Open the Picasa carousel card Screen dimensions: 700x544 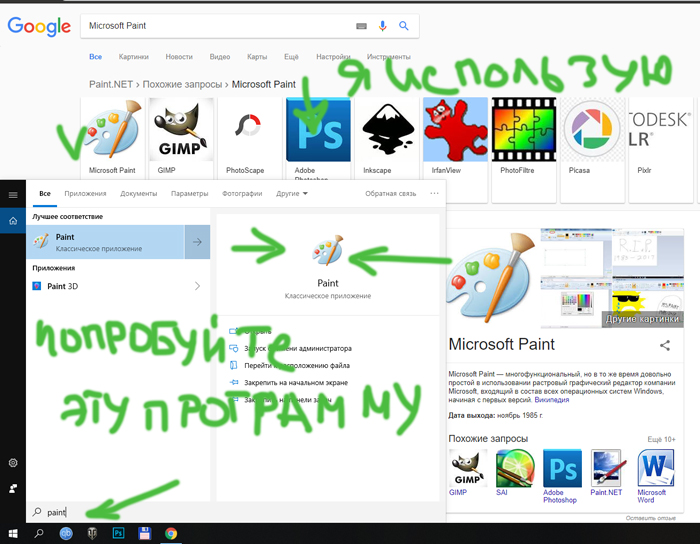592,150
